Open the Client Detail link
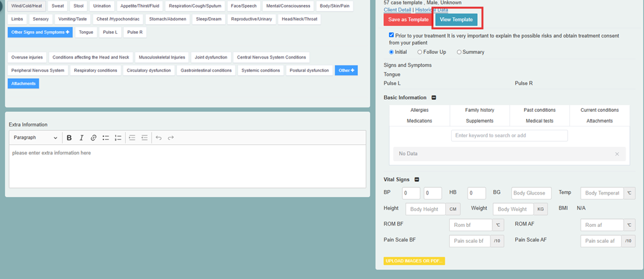 click(x=397, y=10)
